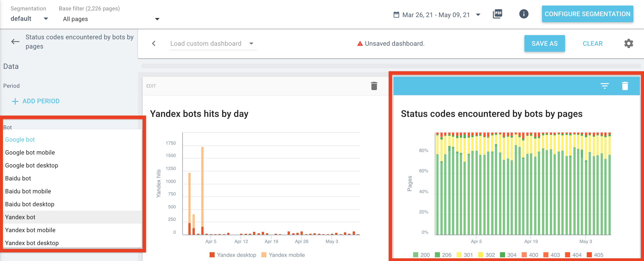This screenshot has width=644, height=261.
Task: Click the tallest Yandex mobile bar in chart
Action: [202, 186]
